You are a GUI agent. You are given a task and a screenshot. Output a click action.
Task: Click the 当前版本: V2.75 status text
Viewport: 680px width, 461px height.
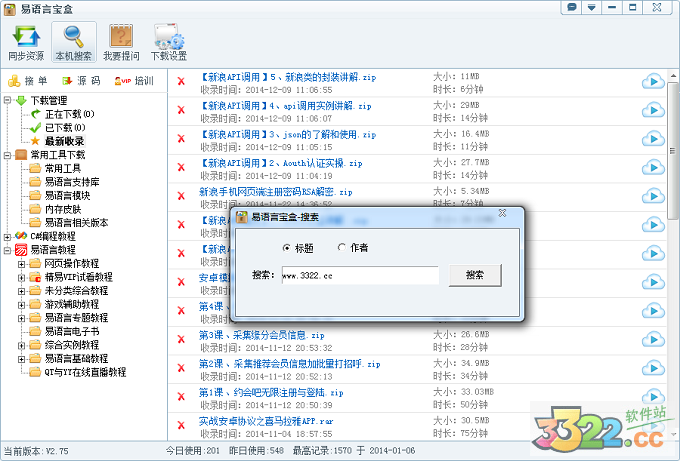coord(36,451)
